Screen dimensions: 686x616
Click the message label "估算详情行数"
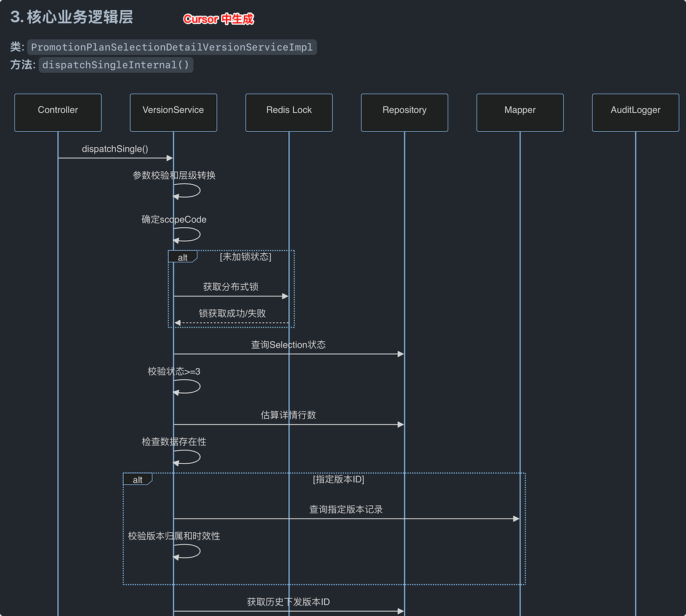point(288,415)
